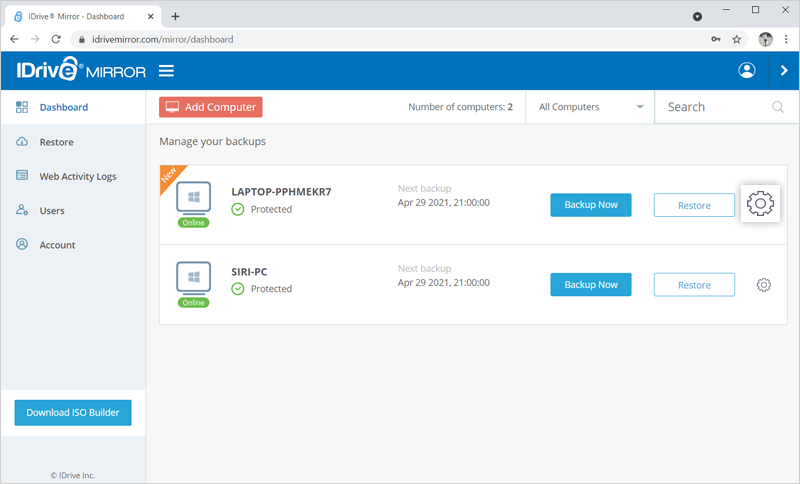Go to Web Activity Logs
The height and width of the screenshot is (484, 800).
(x=73, y=176)
